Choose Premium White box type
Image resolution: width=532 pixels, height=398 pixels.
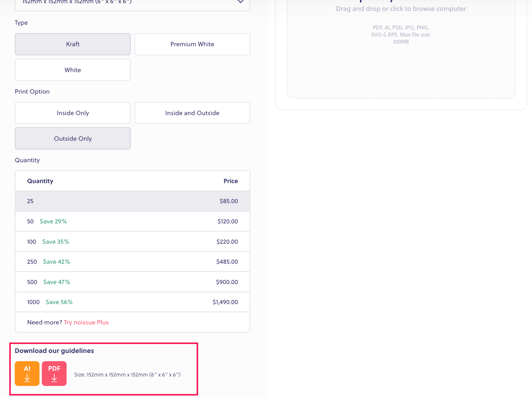[192, 44]
